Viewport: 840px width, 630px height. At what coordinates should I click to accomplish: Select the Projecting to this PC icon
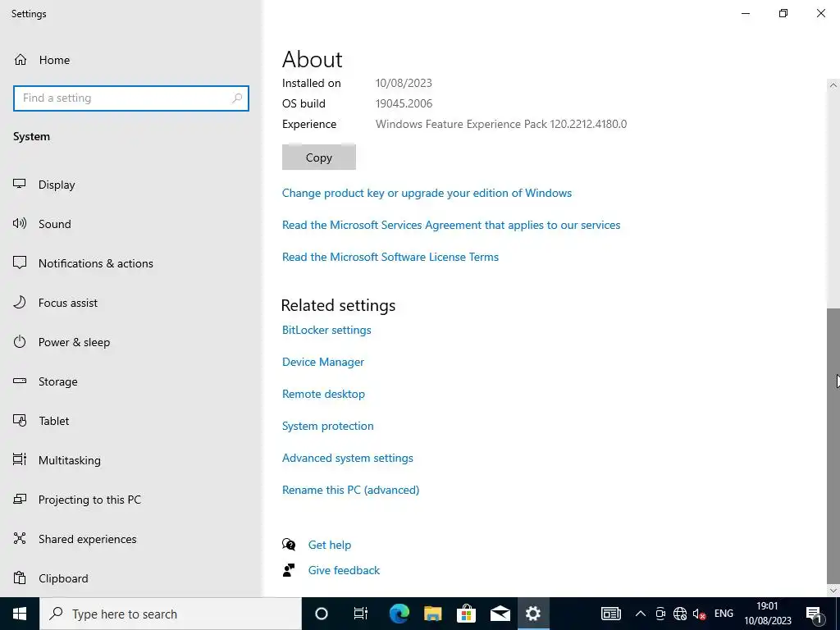20,500
